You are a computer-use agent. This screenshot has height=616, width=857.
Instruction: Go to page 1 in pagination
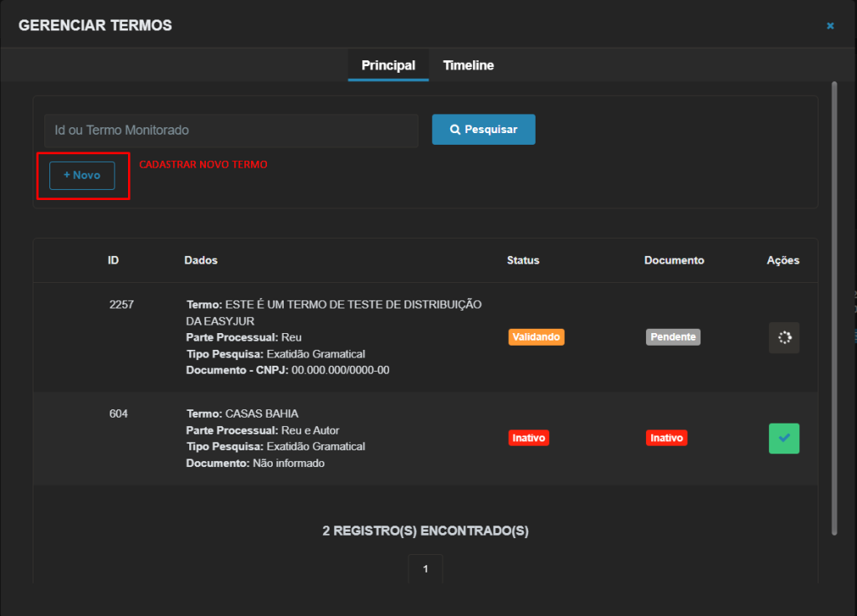coord(425,569)
